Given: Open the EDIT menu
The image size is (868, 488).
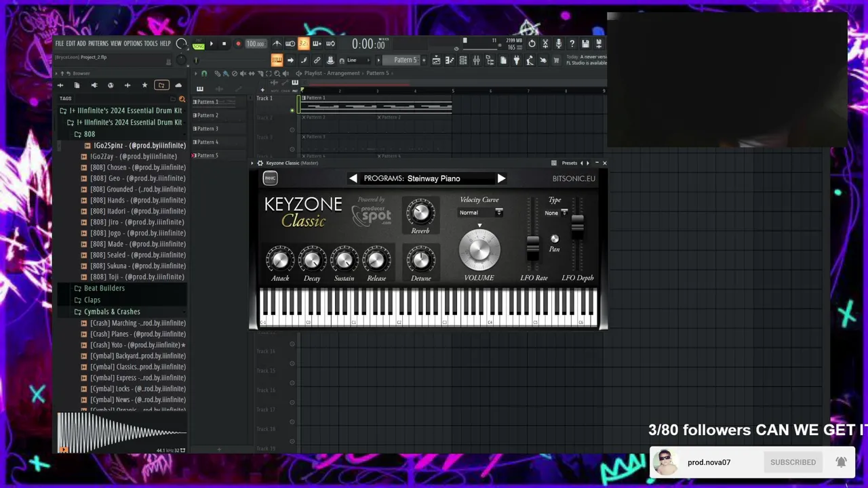Looking at the screenshot, I should click(71, 43).
